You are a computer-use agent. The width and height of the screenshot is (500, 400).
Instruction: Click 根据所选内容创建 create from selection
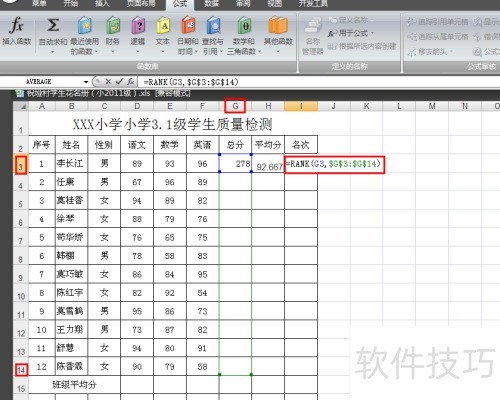[x=362, y=47]
